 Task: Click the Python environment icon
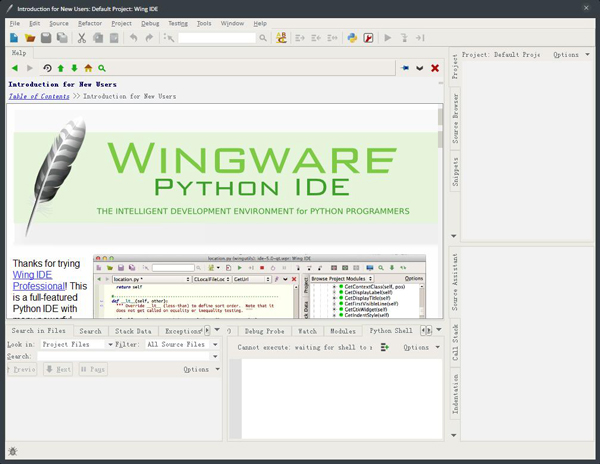click(352, 38)
